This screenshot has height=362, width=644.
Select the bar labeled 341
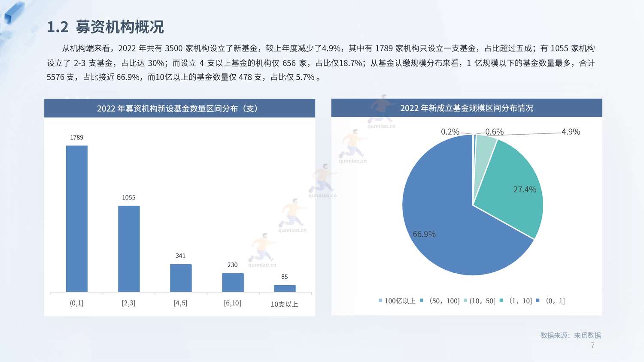(x=181, y=278)
